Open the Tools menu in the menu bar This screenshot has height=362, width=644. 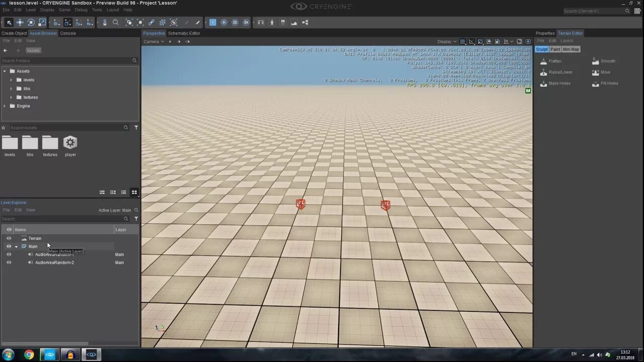pos(97,10)
